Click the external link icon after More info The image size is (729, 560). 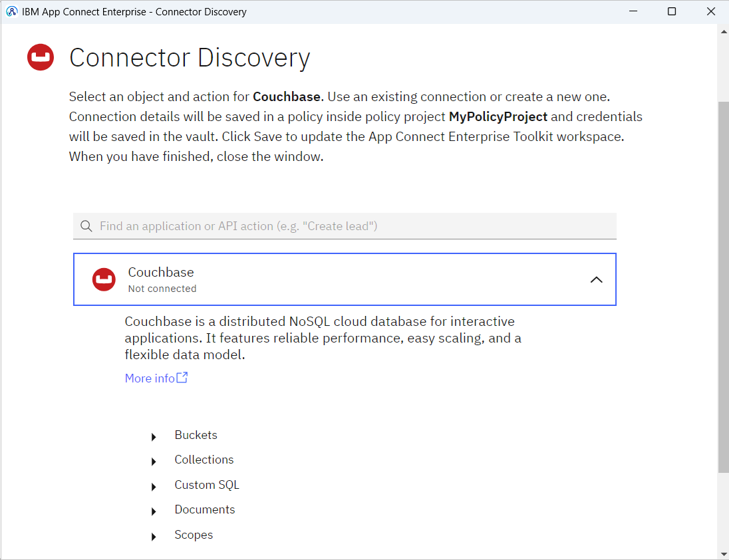pyautogui.click(x=182, y=377)
